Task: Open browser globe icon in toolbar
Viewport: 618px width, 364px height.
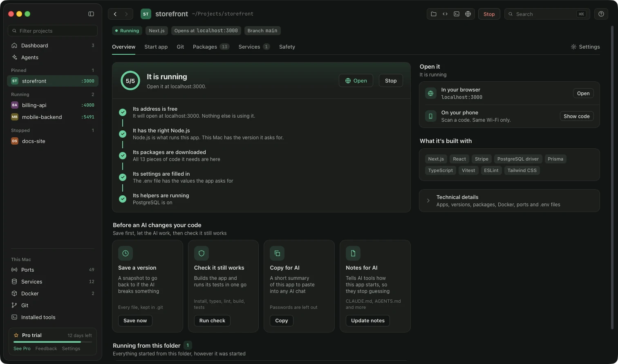Action: 468,14
